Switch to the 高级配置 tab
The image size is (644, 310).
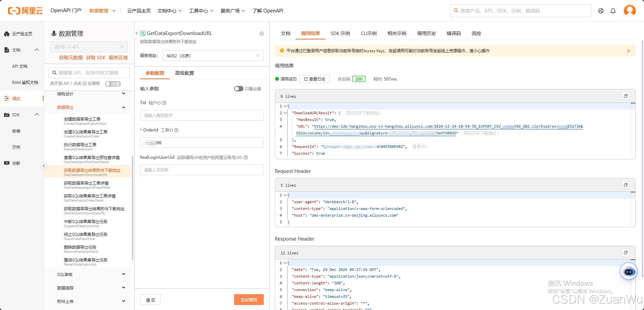pos(185,73)
